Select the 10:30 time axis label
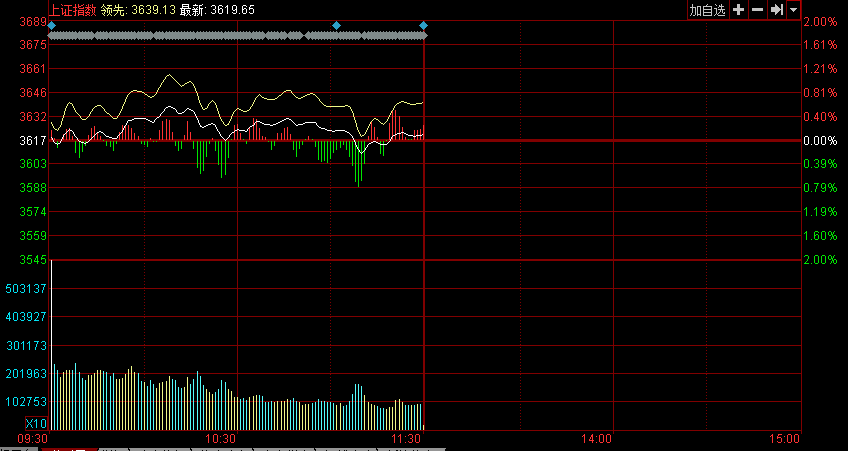 tap(220, 439)
